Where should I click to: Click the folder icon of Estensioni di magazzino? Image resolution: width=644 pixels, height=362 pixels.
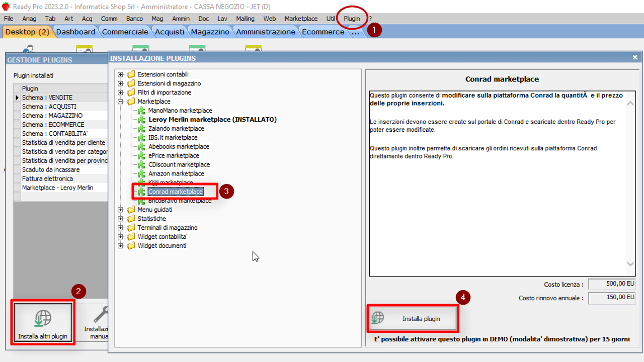pyautogui.click(x=131, y=83)
